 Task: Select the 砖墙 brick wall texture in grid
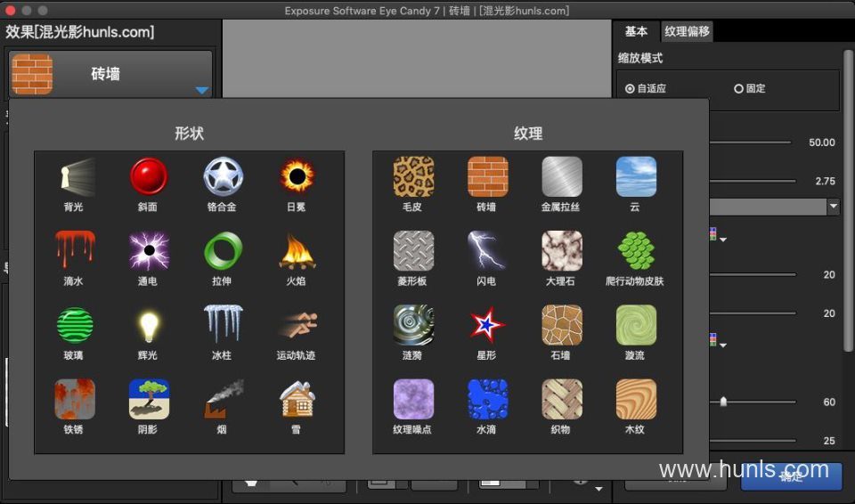click(x=487, y=176)
